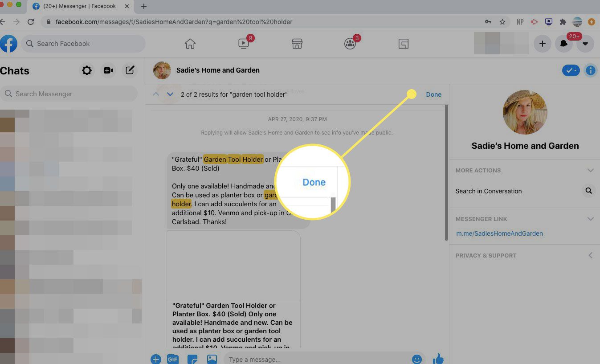Open the Account dropdown arrow
This screenshot has width=600, height=364.
coord(585,44)
